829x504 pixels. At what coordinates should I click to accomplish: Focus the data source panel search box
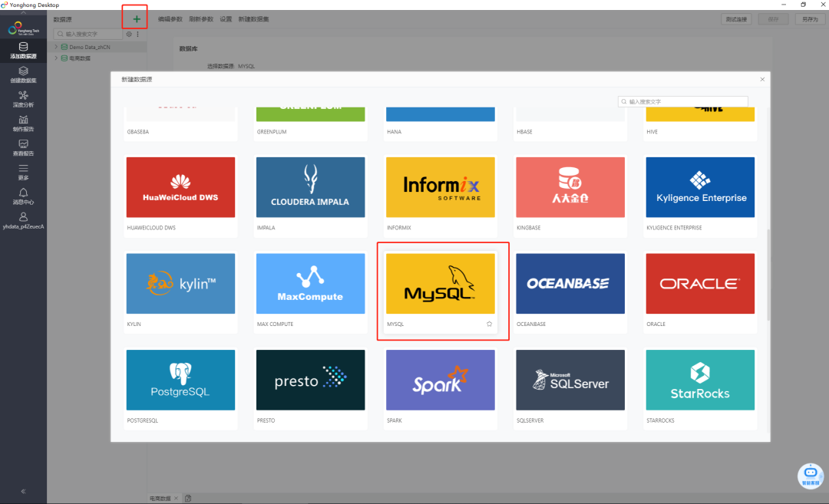(88, 34)
